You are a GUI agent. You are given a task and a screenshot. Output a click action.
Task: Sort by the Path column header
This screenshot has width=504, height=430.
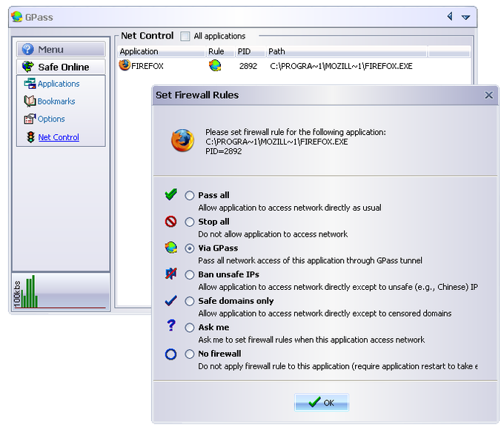tap(347, 51)
